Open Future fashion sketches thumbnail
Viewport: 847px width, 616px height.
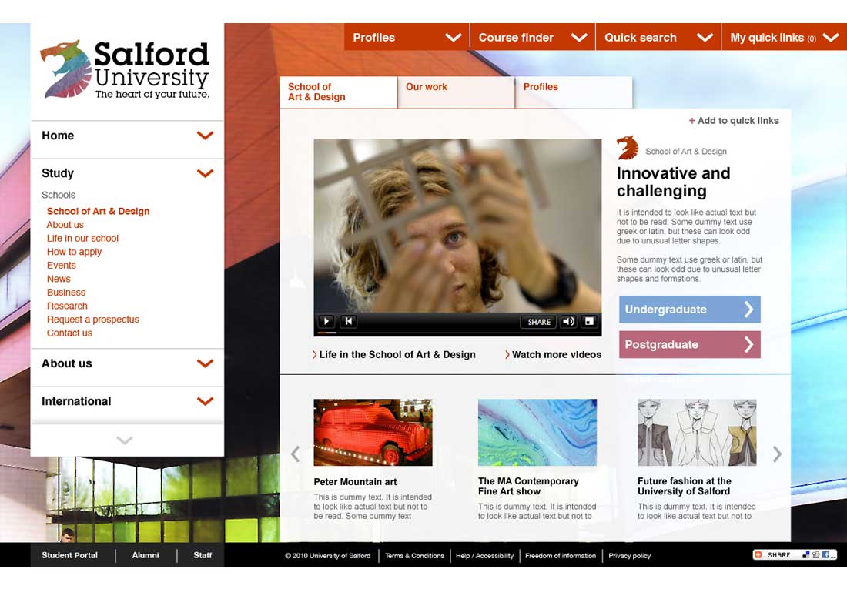[697, 432]
